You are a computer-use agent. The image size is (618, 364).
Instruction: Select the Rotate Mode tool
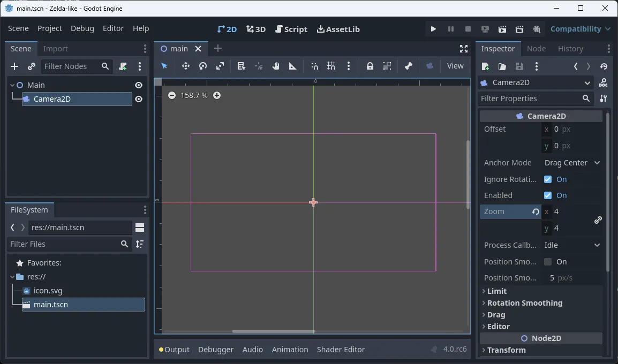tap(203, 66)
